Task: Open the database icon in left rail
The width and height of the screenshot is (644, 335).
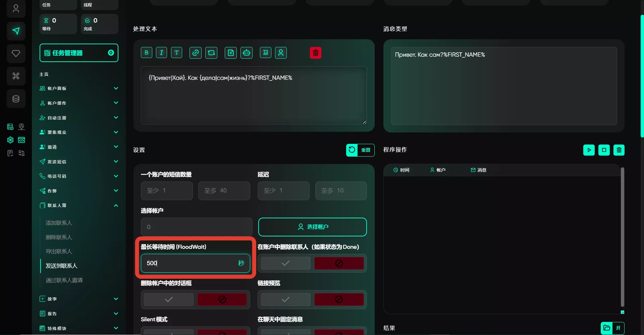Action: 16,99
